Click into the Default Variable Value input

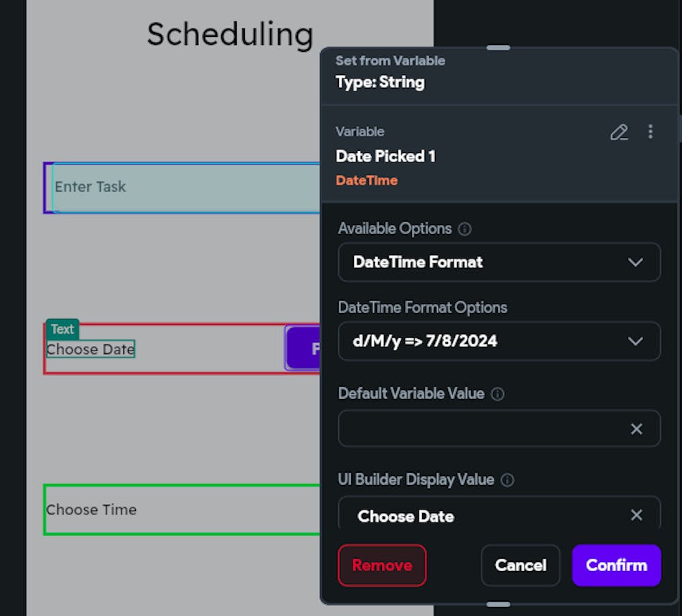[x=481, y=428]
